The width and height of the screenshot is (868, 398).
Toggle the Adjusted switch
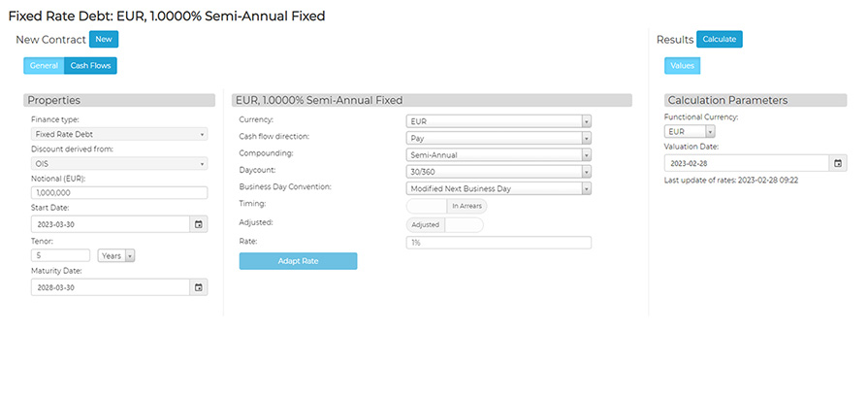click(444, 224)
